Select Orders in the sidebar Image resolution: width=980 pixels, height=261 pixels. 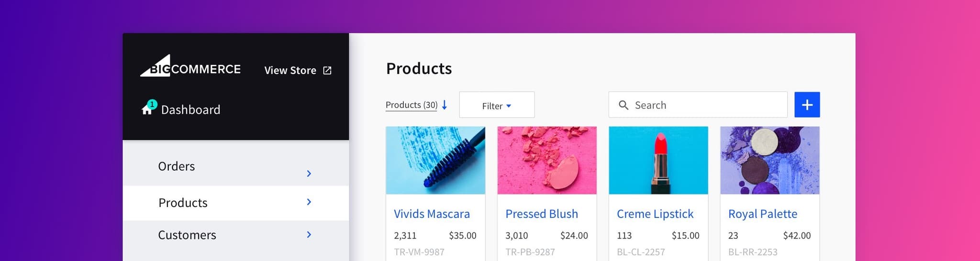pyautogui.click(x=177, y=166)
